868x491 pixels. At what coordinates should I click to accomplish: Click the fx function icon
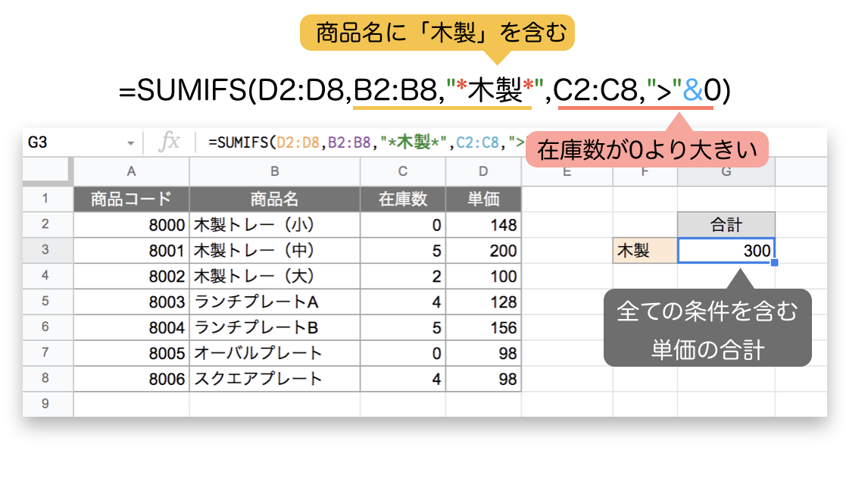pyautogui.click(x=169, y=142)
